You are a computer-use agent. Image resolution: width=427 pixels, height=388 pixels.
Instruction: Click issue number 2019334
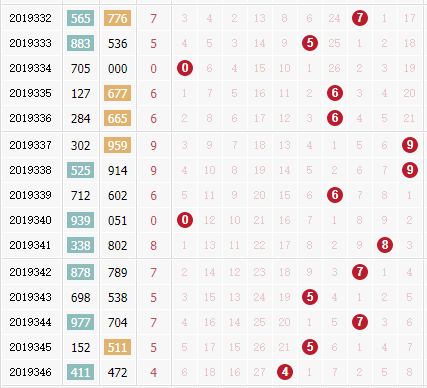point(30,68)
